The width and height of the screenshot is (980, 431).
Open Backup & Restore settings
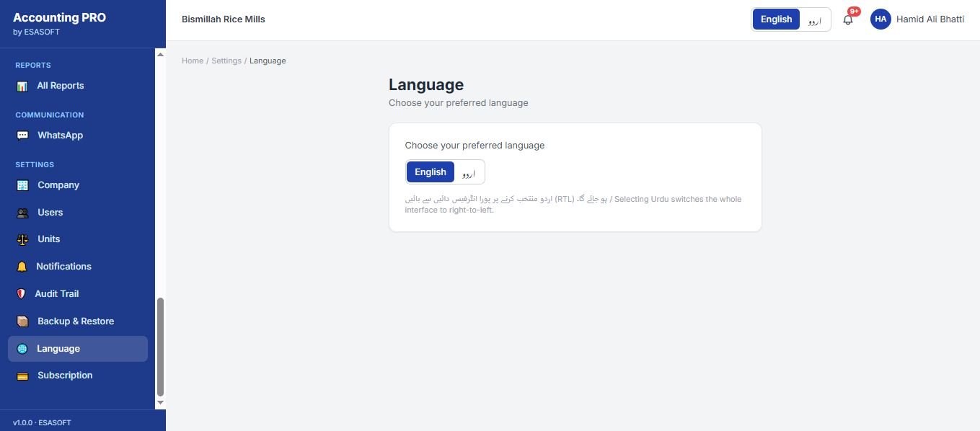click(78, 321)
